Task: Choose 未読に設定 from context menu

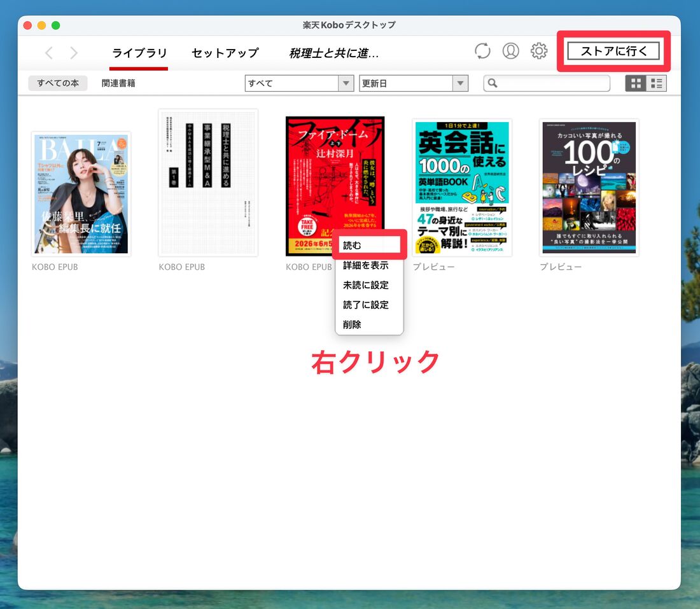Action: pyautogui.click(x=369, y=285)
